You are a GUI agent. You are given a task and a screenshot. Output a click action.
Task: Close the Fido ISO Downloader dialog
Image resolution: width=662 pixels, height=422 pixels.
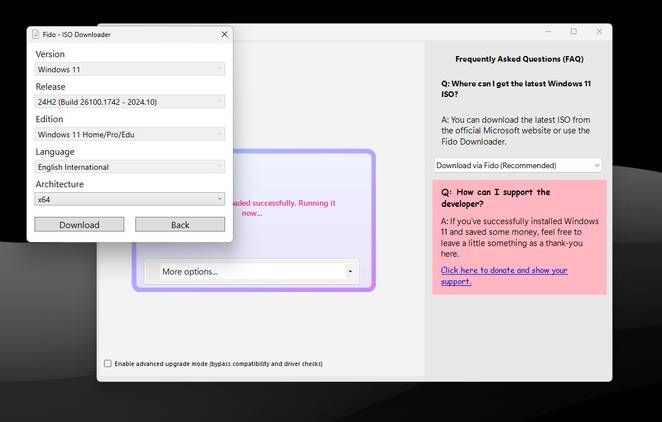pos(225,34)
